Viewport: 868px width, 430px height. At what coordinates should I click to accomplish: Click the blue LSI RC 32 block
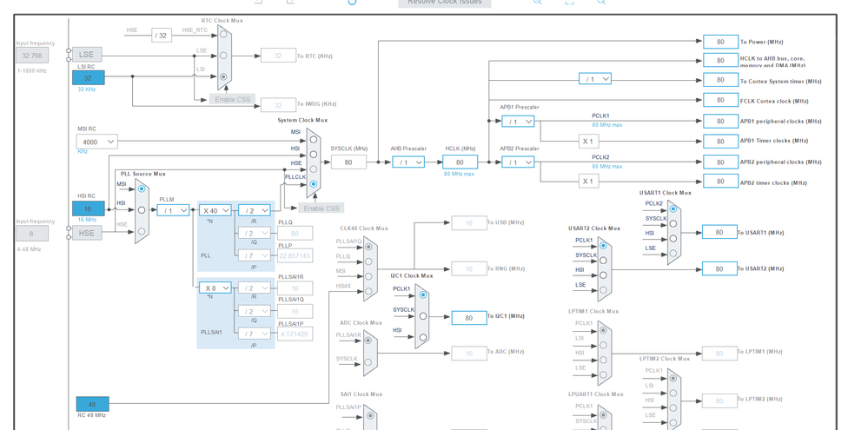pos(88,78)
